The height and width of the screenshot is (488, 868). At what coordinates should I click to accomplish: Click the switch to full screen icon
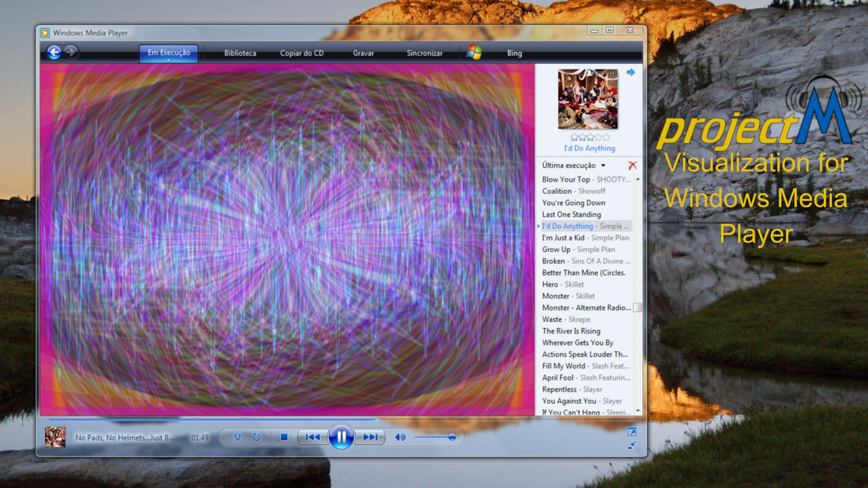632,431
